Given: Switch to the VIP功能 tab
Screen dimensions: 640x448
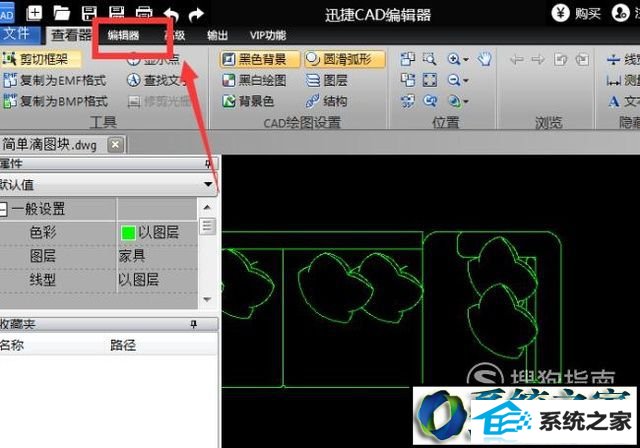Looking at the screenshot, I should pos(268,35).
